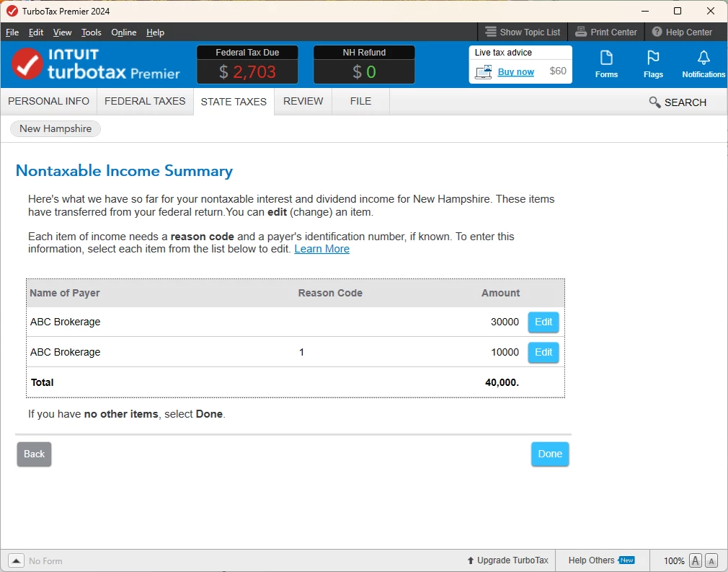
Task: Increase text size with large A button
Action: point(696,560)
